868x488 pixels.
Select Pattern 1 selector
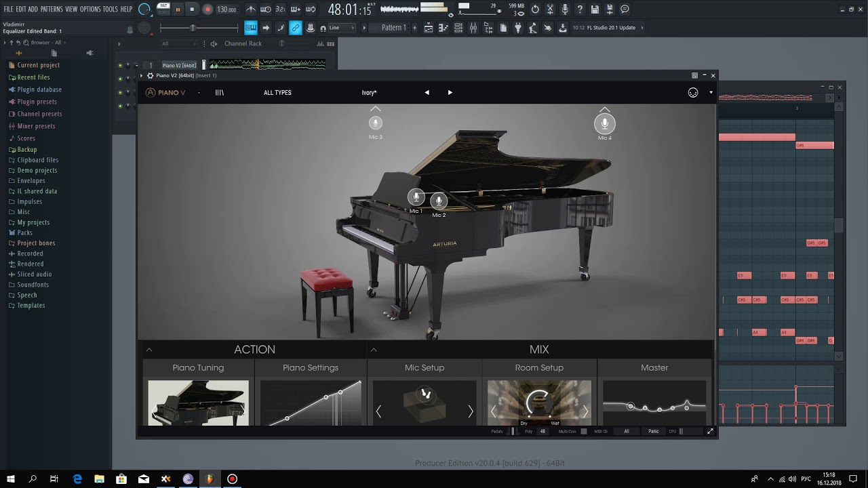point(393,28)
